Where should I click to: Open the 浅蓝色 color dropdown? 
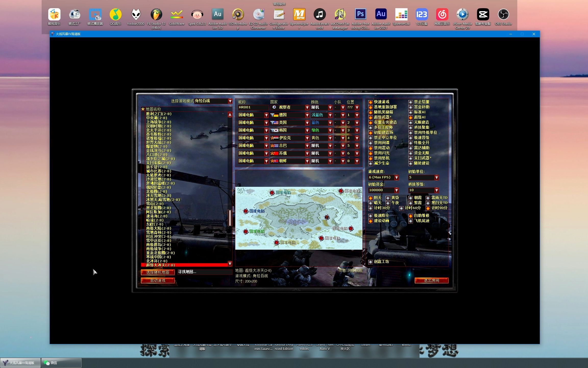click(330, 115)
